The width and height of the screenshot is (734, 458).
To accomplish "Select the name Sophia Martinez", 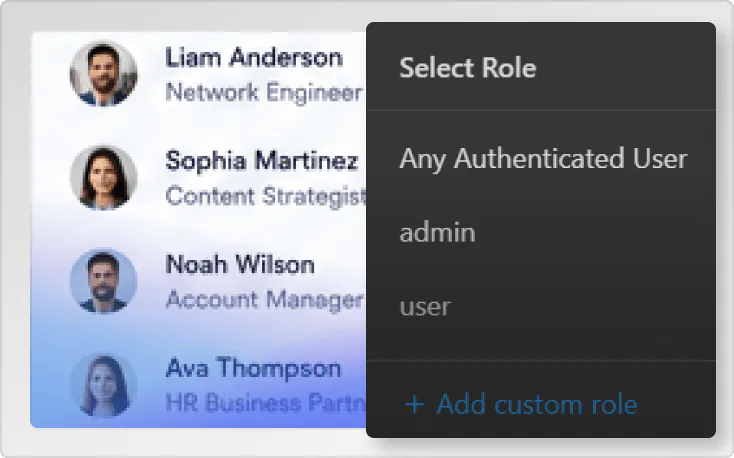I will click(x=262, y=161).
